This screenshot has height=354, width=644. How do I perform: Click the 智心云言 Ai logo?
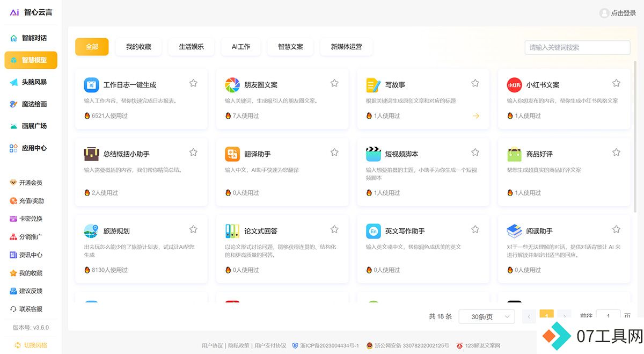pyautogui.click(x=14, y=12)
